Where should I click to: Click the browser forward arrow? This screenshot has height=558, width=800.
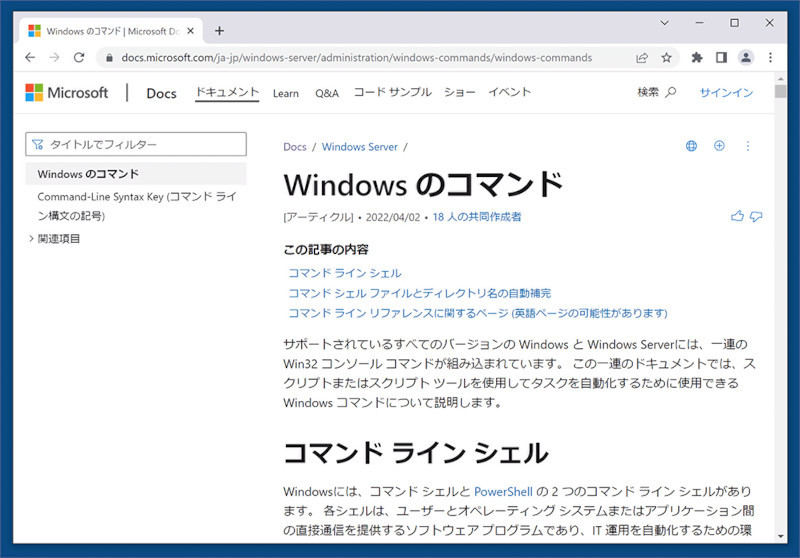click(x=55, y=58)
